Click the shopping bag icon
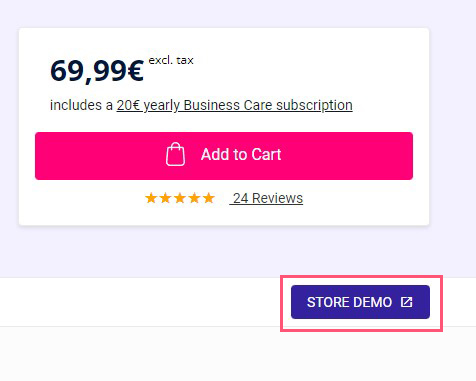Viewport: 476px width, 381px height. tap(175, 154)
